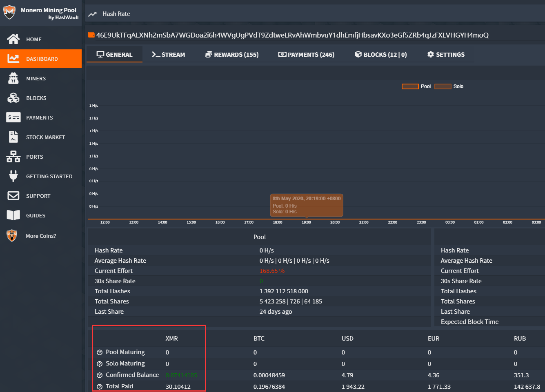
Task: Open Support using the envelope icon
Action: click(x=13, y=196)
